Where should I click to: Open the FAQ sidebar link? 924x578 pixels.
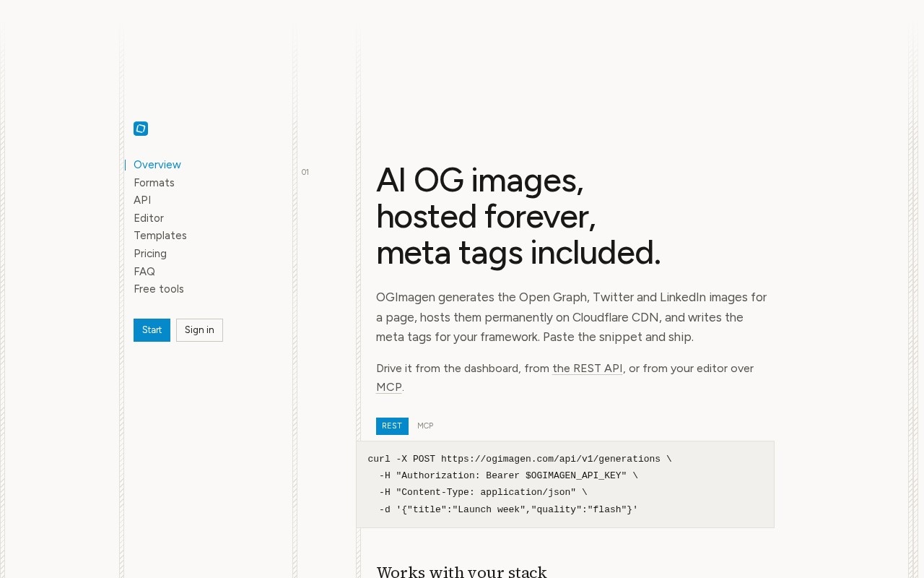coord(144,272)
